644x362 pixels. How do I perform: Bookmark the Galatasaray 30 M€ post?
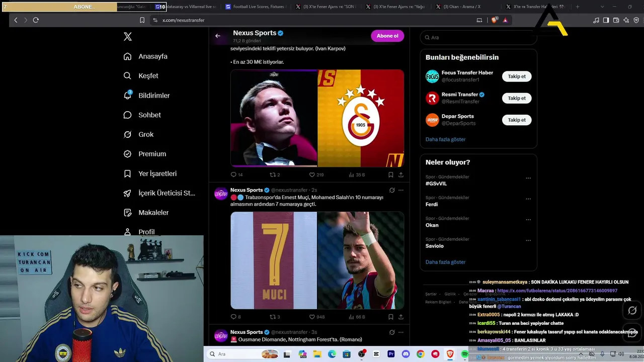pos(390,174)
